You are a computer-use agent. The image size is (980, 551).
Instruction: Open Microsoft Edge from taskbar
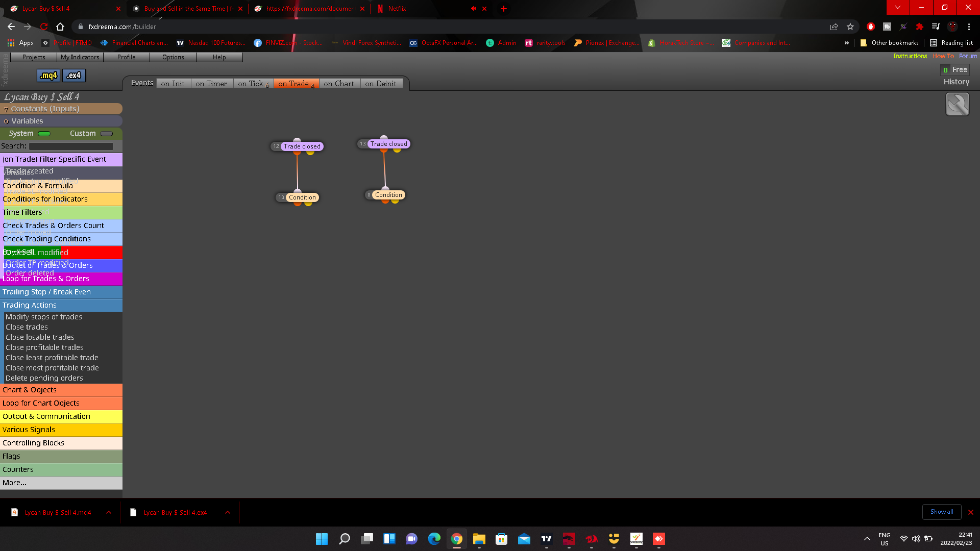[434, 539]
